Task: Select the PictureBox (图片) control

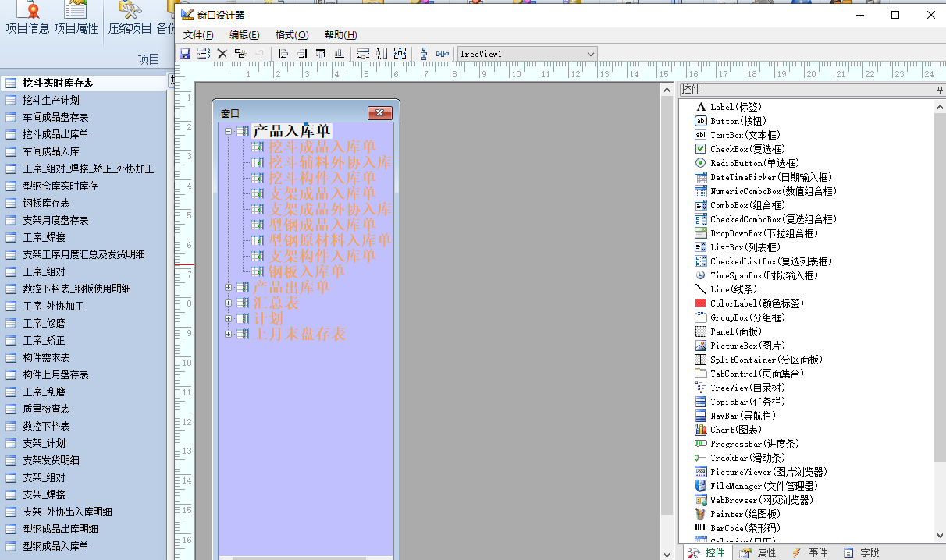Action: click(x=740, y=346)
